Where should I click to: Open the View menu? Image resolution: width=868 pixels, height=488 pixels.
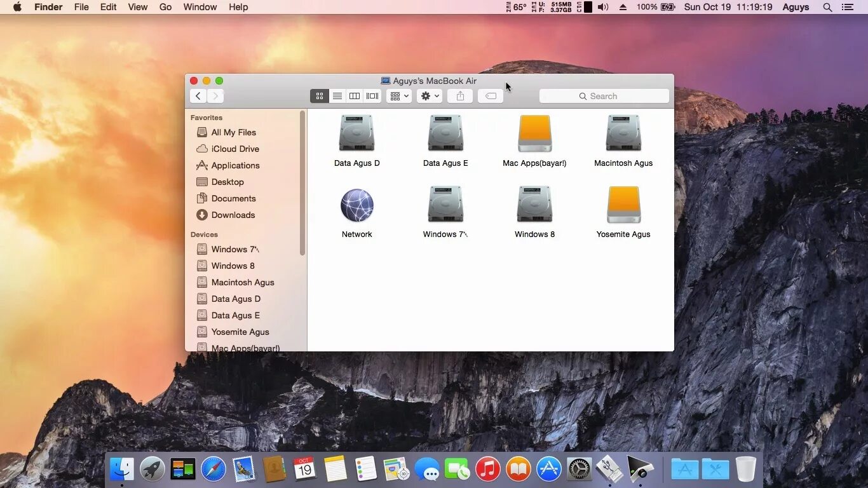click(x=138, y=7)
